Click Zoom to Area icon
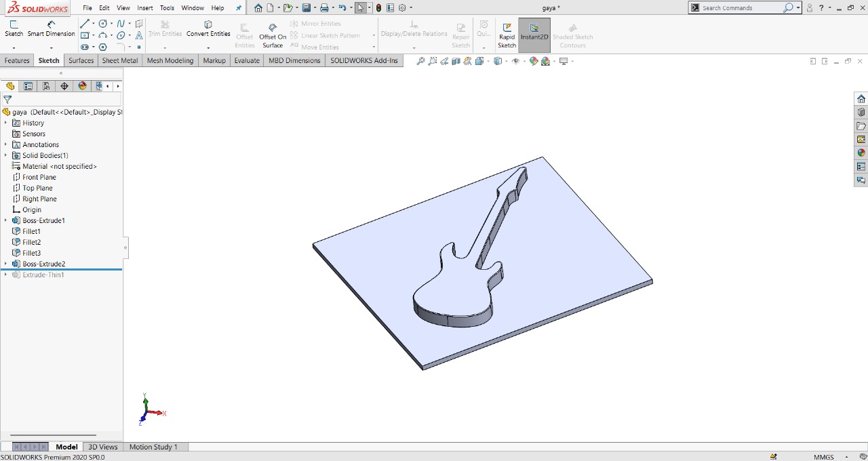 pyautogui.click(x=433, y=61)
